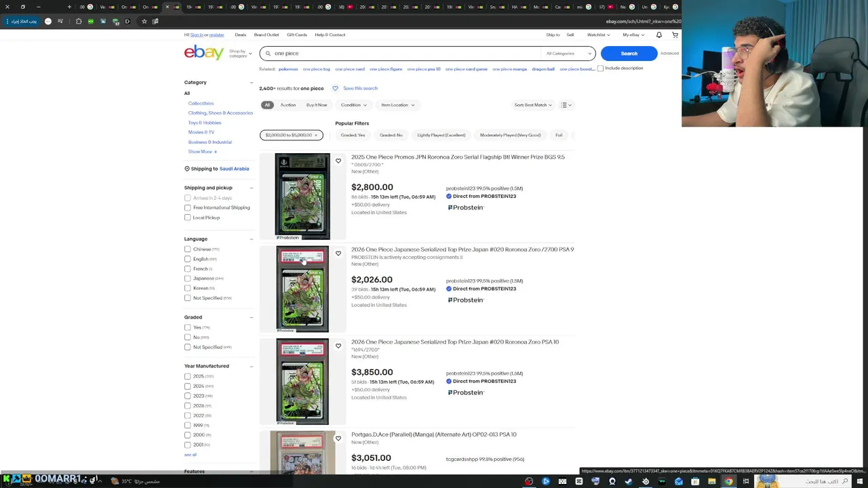
Task: Click the blue Search button
Action: coord(629,54)
